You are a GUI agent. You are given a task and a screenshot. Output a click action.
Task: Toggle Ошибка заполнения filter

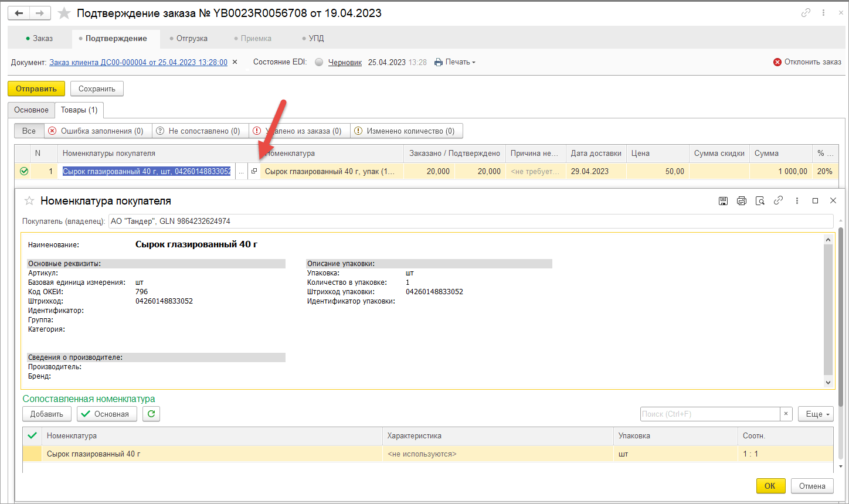click(96, 131)
